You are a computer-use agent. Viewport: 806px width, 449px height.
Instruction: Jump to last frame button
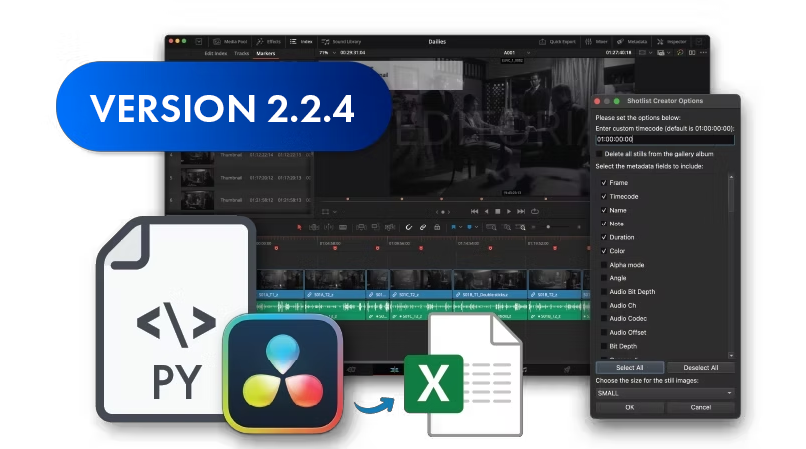[521, 211]
